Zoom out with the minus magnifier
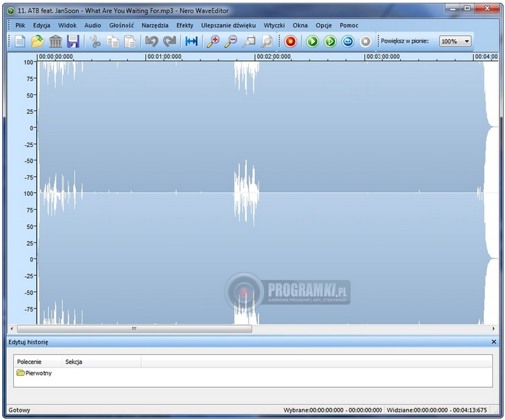This screenshot has height=420, width=505. click(x=230, y=42)
